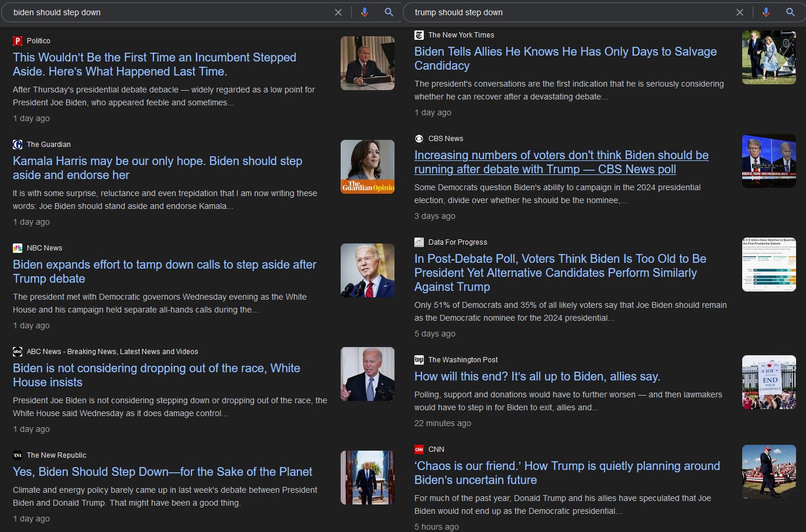Click the ABC News Biden thumbnail
806x532 pixels.
(x=368, y=374)
